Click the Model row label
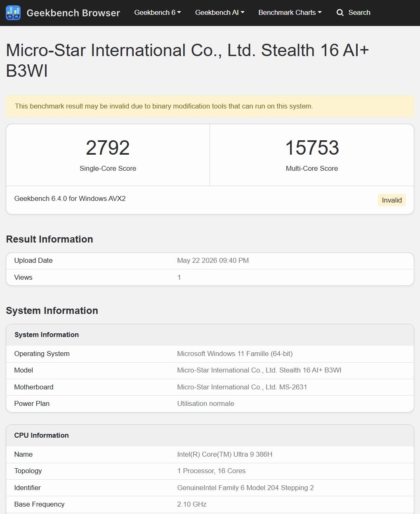The image size is (420, 514). coord(24,370)
